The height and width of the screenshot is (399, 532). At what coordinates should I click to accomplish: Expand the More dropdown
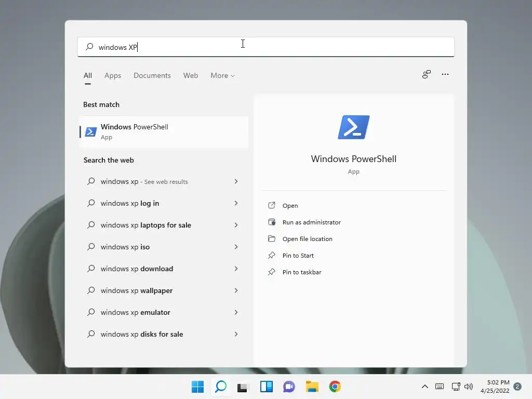[222, 75]
